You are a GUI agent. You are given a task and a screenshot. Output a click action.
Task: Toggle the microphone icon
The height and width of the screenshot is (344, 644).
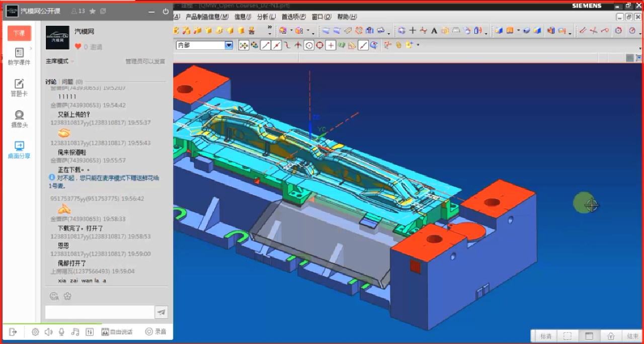coord(62,332)
